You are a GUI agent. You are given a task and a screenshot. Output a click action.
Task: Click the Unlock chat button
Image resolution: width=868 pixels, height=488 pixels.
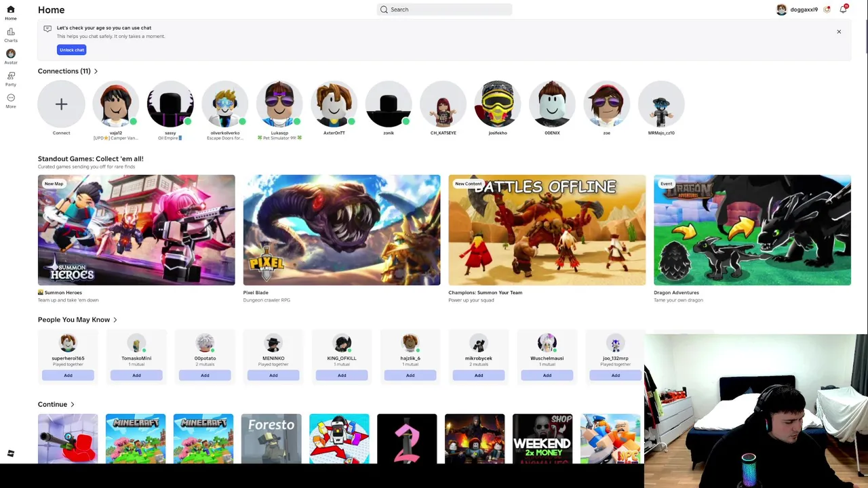pyautogui.click(x=71, y=49)
